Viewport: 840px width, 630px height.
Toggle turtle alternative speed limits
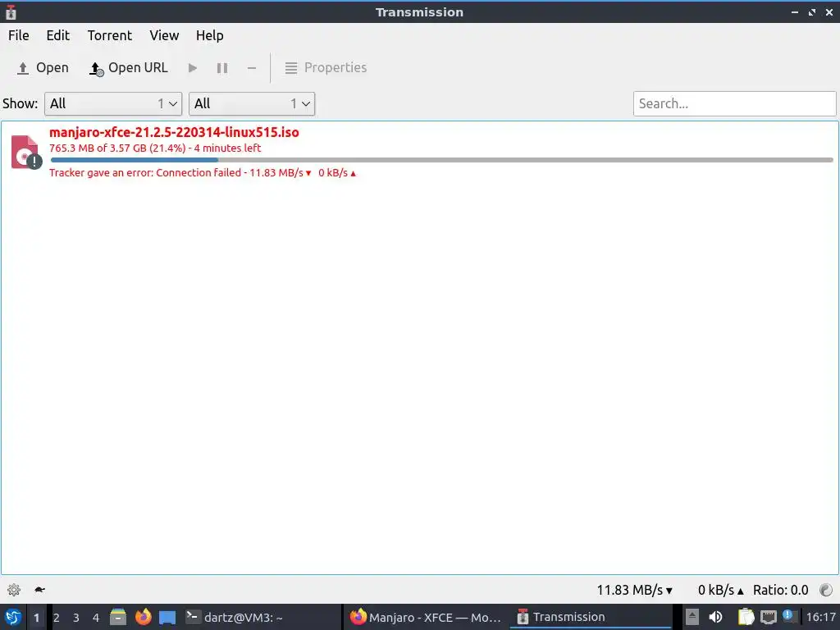coord(39,590)
